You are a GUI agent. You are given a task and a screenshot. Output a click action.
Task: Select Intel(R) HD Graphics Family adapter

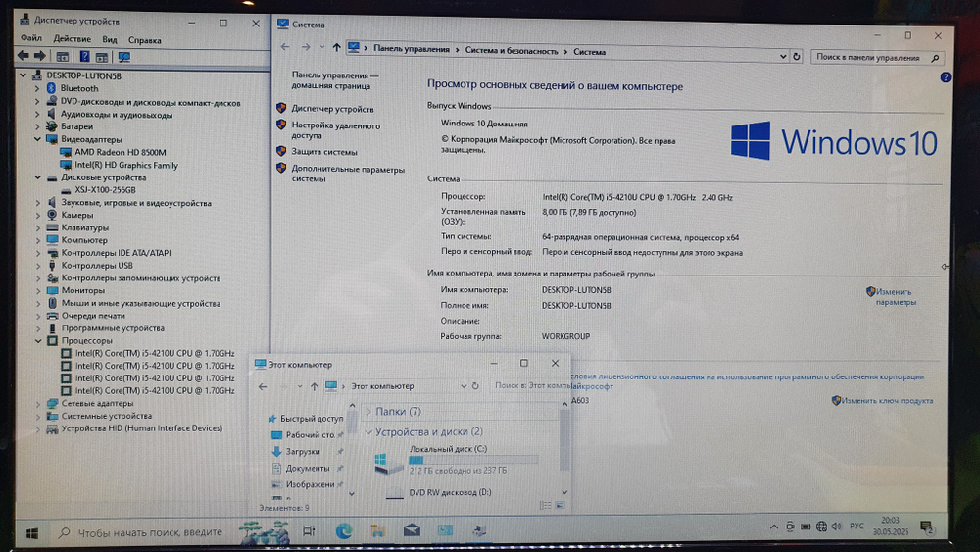126,165
